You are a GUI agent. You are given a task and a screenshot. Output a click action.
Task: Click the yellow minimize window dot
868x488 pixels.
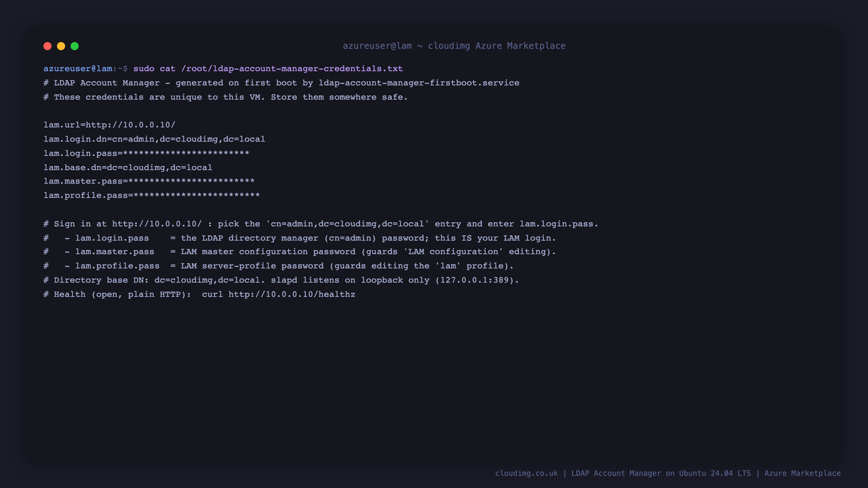[61, 46]
